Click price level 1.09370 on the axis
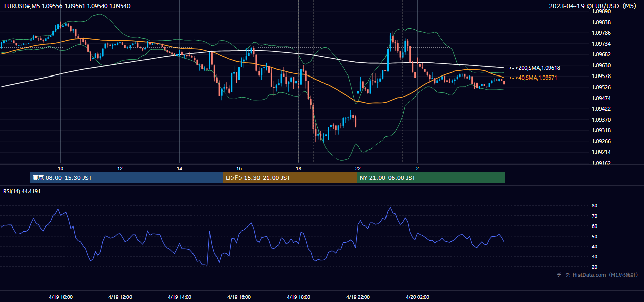644x302 pixels. [601, 120]
